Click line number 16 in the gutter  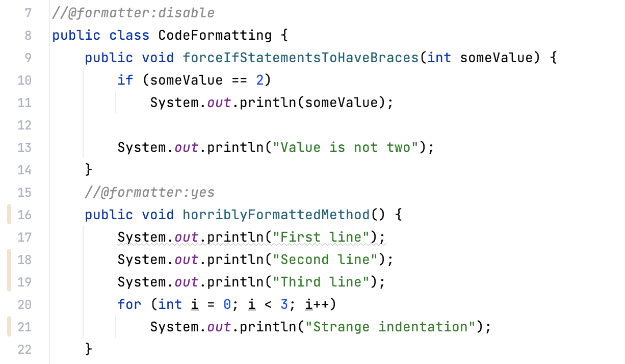[x=24, y=215]
